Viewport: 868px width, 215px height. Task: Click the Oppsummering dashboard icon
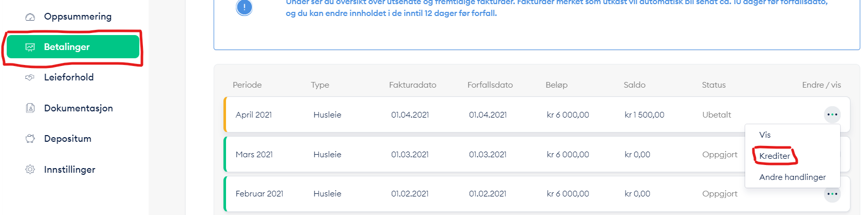[30, 17]
